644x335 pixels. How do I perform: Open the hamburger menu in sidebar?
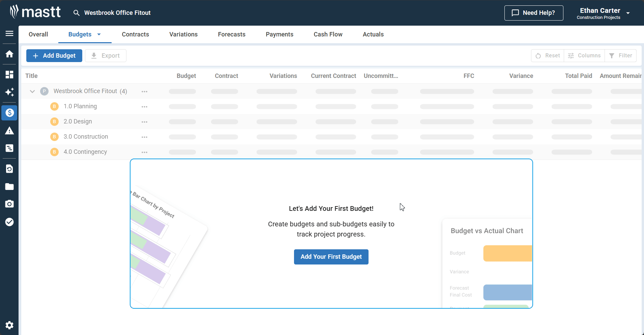point(9,33)
